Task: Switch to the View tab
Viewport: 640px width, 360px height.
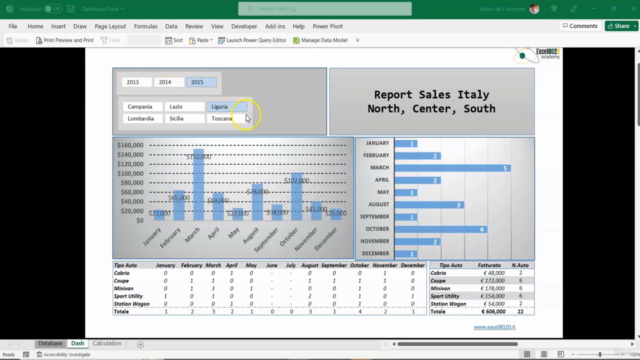Action: [217, 26]
